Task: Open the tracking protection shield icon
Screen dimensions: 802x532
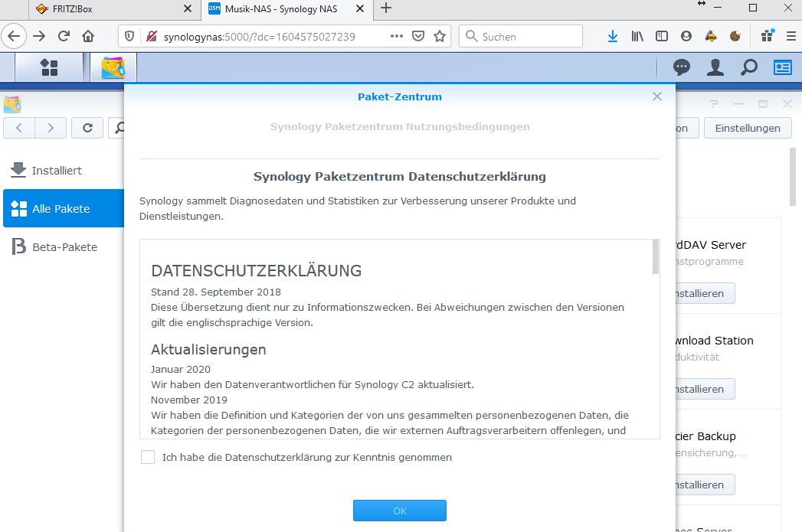Action: 129,36
